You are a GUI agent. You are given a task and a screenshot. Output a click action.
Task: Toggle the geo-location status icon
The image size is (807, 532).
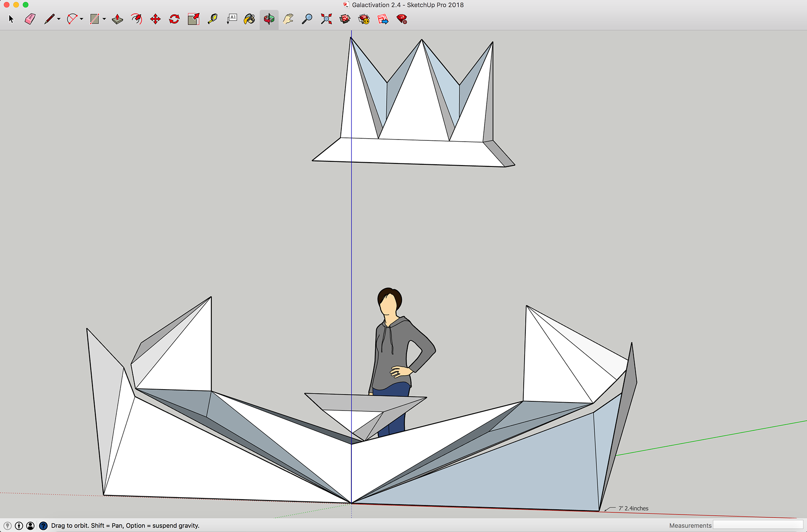click(8, 526)
